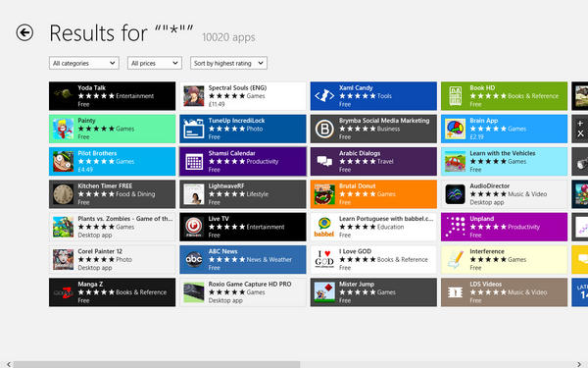Click the Brutal Donut app icon
This screenshot has width=588, height=368.
[324, 194]
